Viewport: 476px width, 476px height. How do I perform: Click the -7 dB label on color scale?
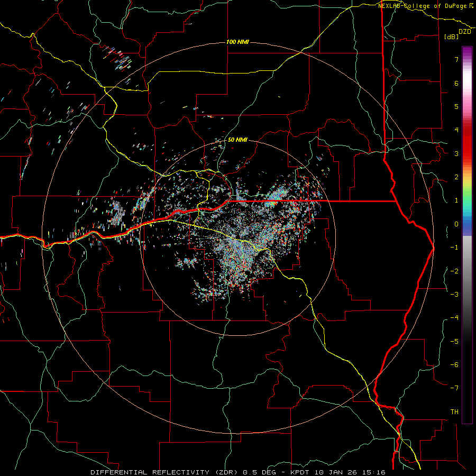454,388
